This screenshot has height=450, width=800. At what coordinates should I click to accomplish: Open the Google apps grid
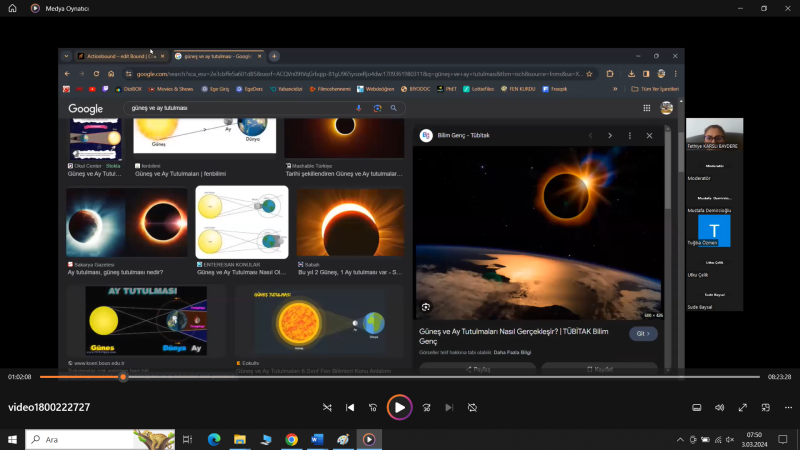point(646,108)
